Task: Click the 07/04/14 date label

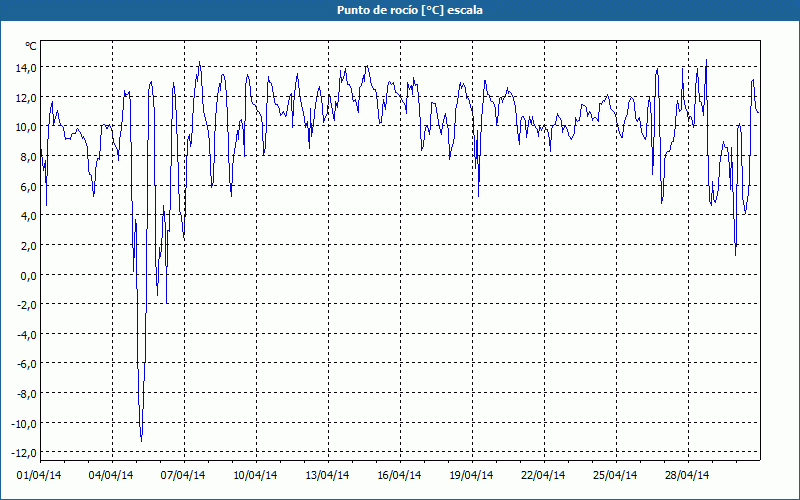Action: click(183, 475)
